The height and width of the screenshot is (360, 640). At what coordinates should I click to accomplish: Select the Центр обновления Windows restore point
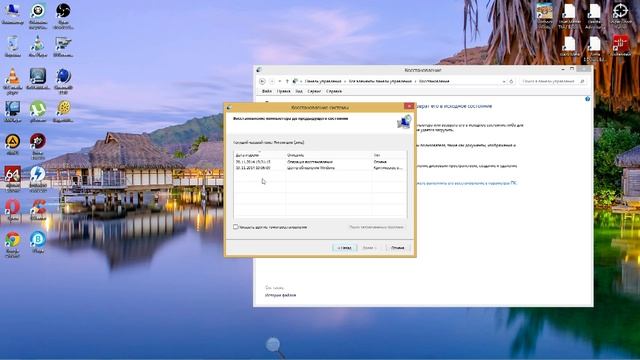320,168
